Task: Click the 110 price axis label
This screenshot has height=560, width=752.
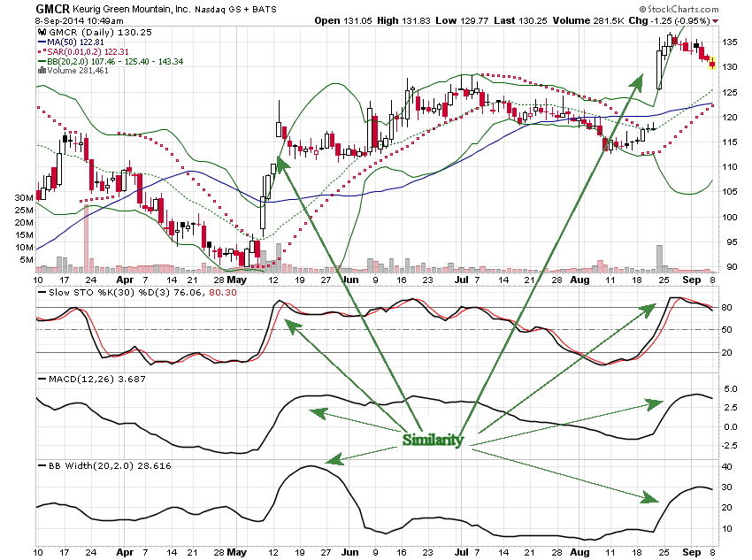Action: 729,167
